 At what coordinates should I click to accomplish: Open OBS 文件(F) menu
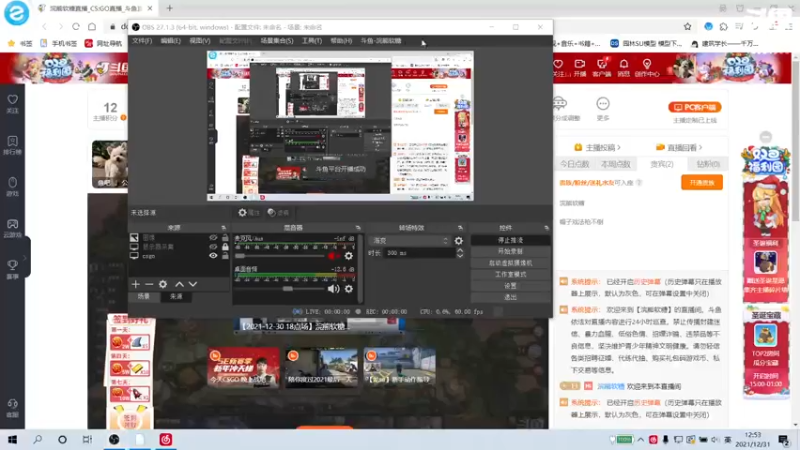pyautogui.click(x=142, y=41)
